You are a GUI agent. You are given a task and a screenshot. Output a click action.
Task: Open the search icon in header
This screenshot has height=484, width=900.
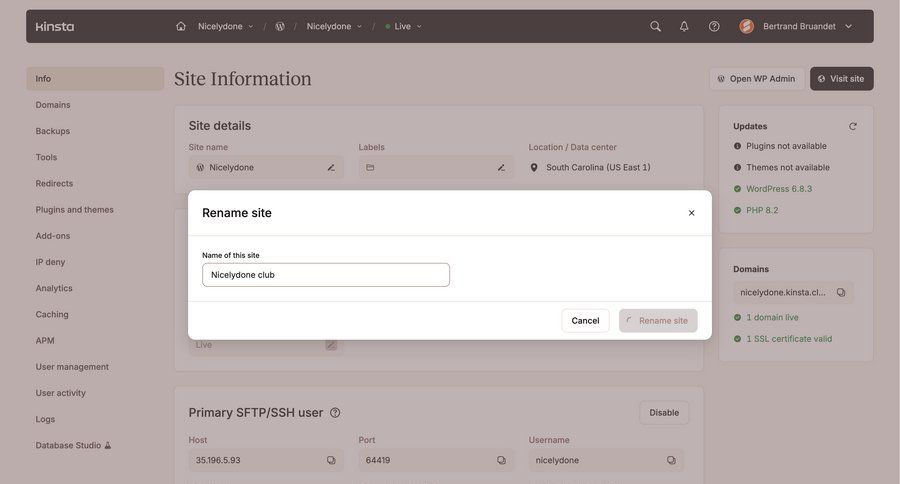pos(655,26)
